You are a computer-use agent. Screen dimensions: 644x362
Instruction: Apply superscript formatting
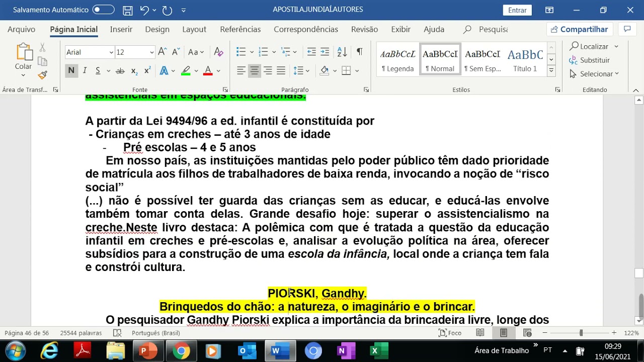pos(147,71)
